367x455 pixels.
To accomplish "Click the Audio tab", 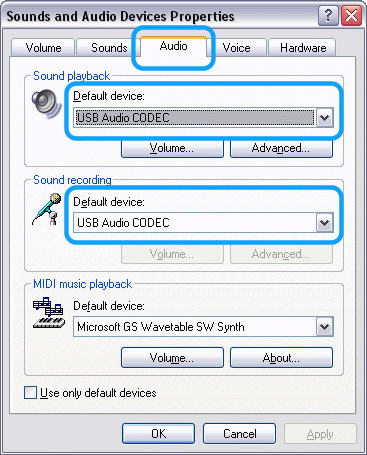I will click(x=173, y=46).
